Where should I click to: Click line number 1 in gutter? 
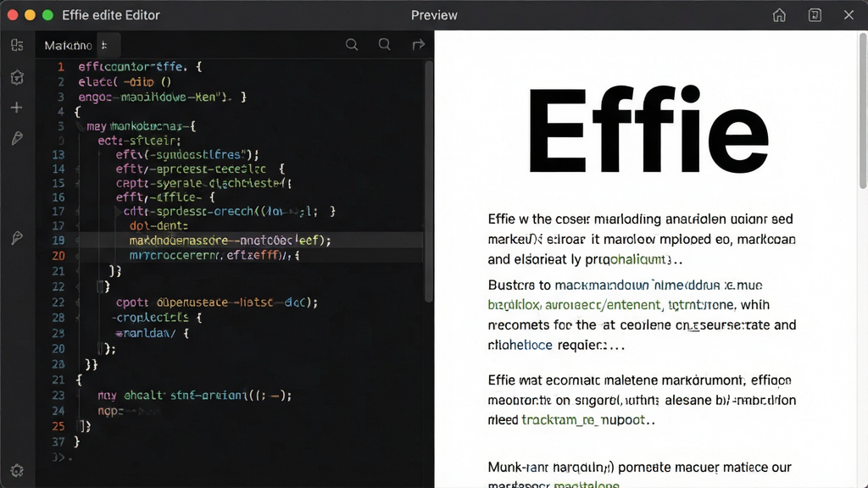pos(61,66)
